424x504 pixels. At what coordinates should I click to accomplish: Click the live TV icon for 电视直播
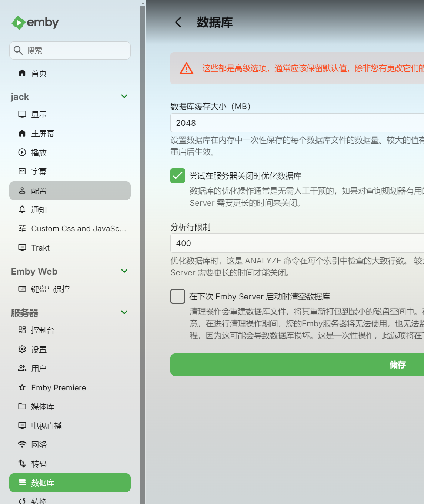click(x=22, y=425)
